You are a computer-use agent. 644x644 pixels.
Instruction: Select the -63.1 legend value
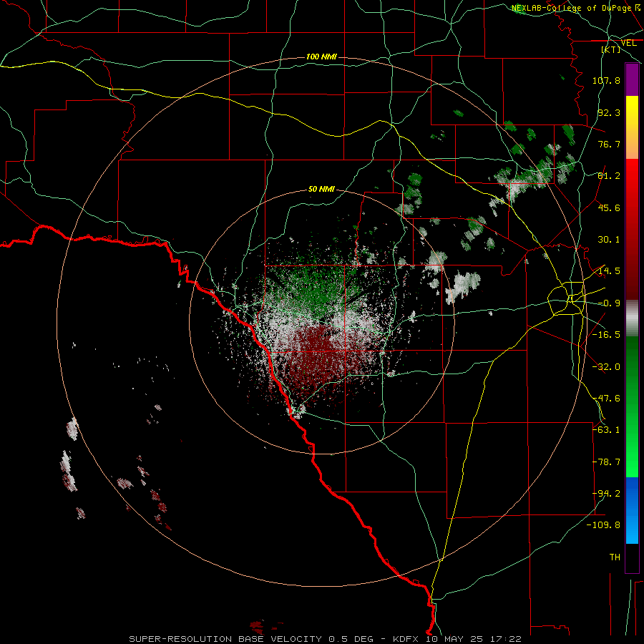606,430
